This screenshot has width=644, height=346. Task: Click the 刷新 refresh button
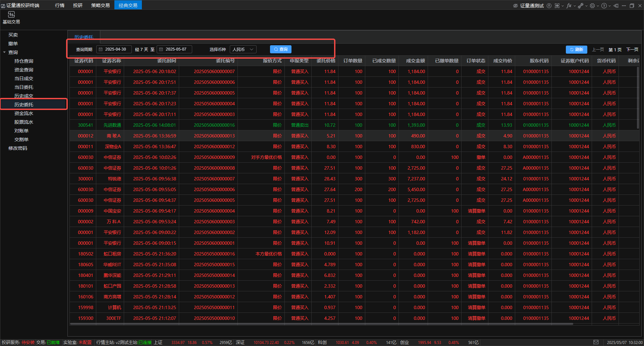click(x=577, y=50)
